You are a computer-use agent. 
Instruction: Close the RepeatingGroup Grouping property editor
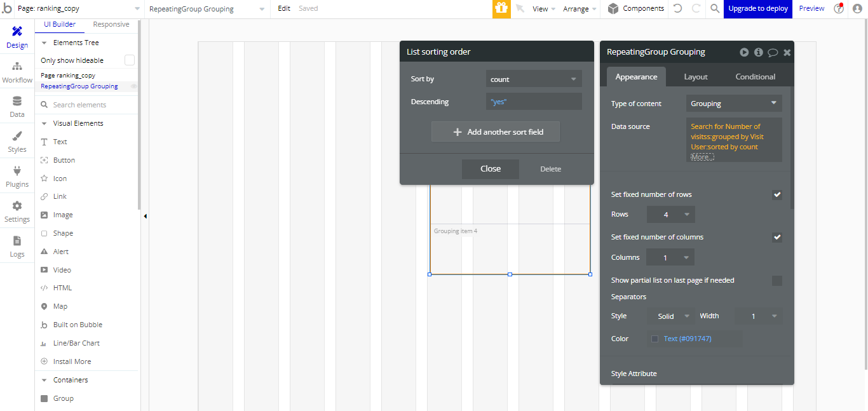point(787,53)
